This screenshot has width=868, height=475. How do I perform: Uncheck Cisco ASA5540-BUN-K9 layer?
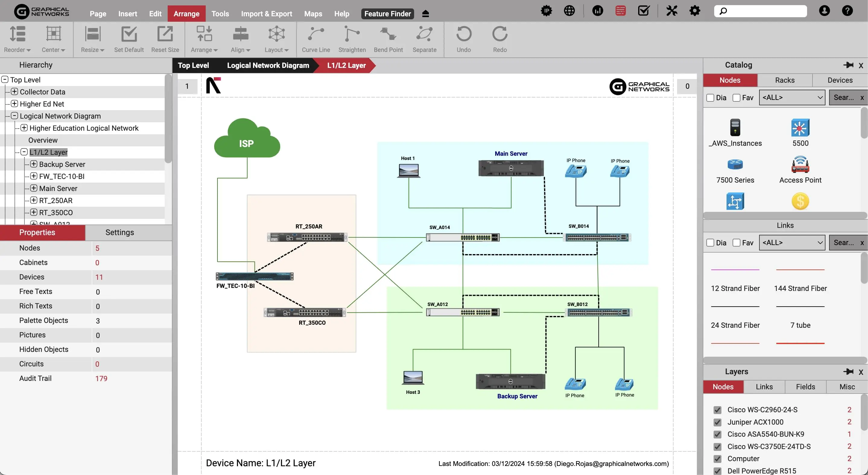[x=718, y=435]
